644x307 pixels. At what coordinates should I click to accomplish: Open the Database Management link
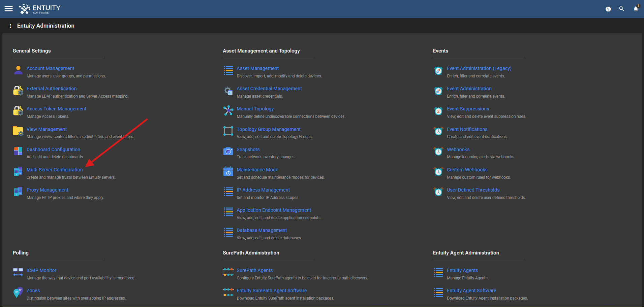click(x=262, y=230)
